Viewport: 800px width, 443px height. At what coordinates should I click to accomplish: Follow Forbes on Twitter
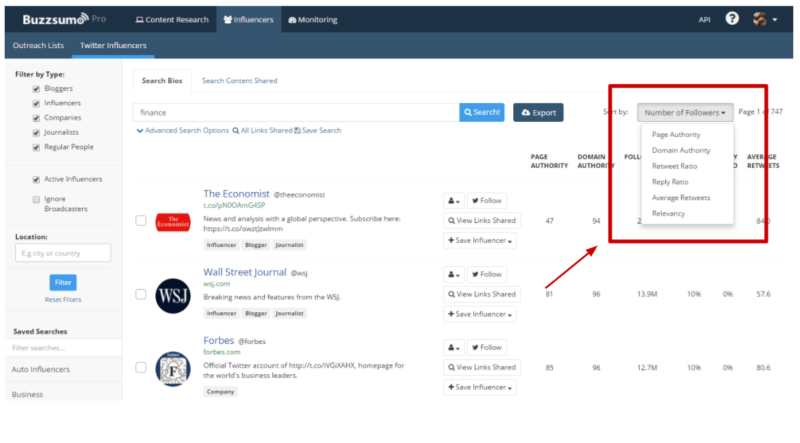(x=486, y=347)
